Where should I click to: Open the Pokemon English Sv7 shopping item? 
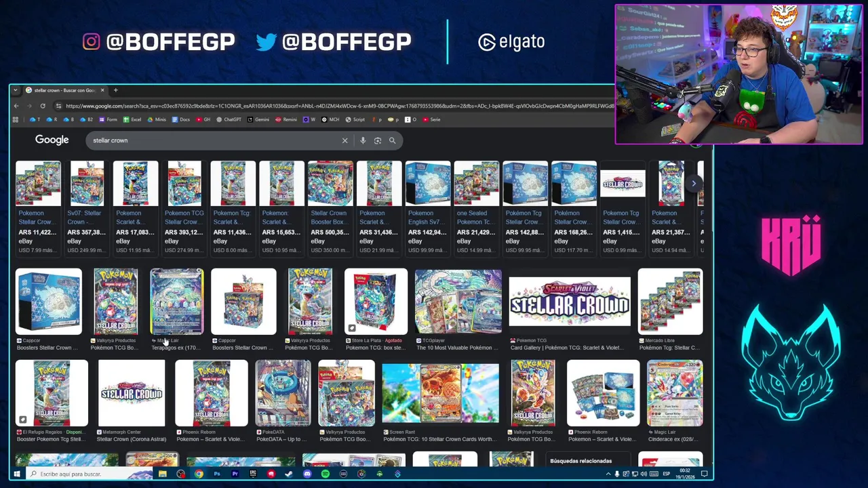pyautogui.click(x=428, y=207)
